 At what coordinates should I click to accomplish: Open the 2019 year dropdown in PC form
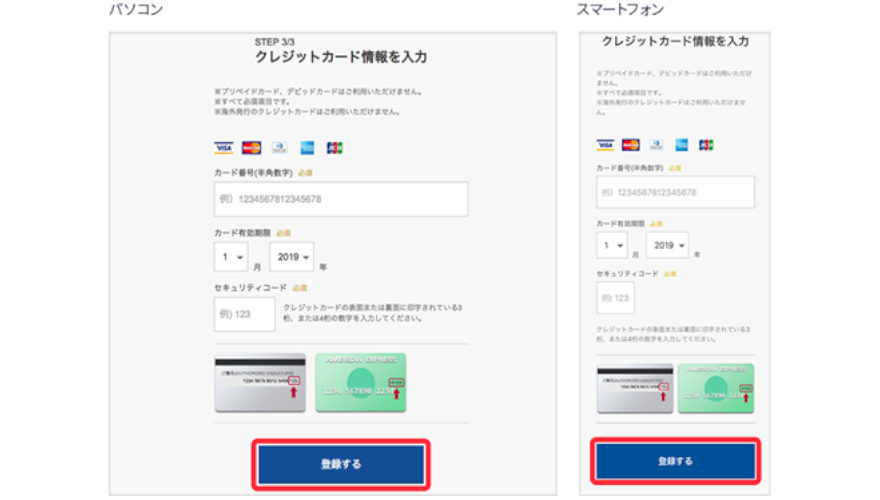tap(292, 257)
